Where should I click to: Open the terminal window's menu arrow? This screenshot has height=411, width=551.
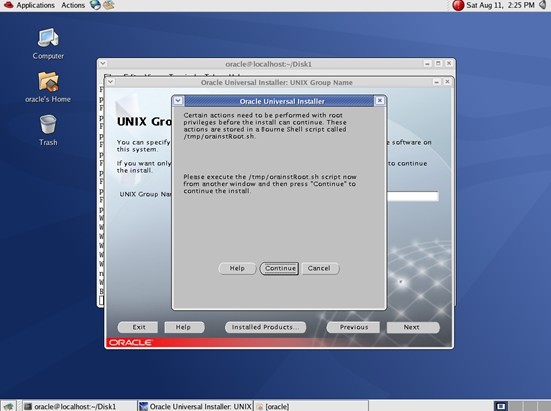(103, 64)
